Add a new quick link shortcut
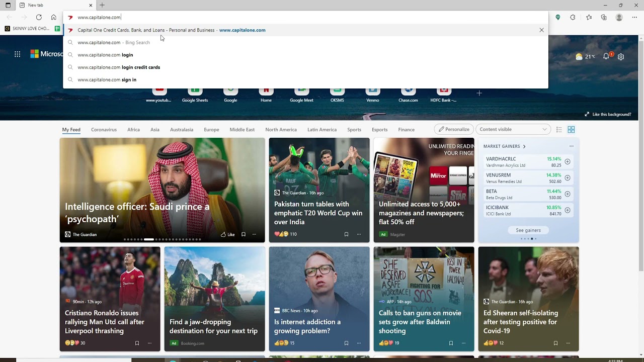 [479, 93]
